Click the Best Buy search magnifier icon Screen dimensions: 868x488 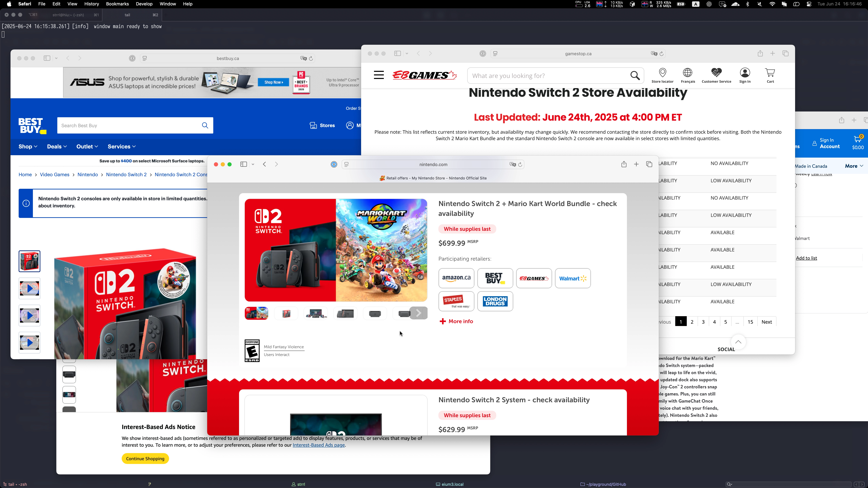(x=205, y=125)
